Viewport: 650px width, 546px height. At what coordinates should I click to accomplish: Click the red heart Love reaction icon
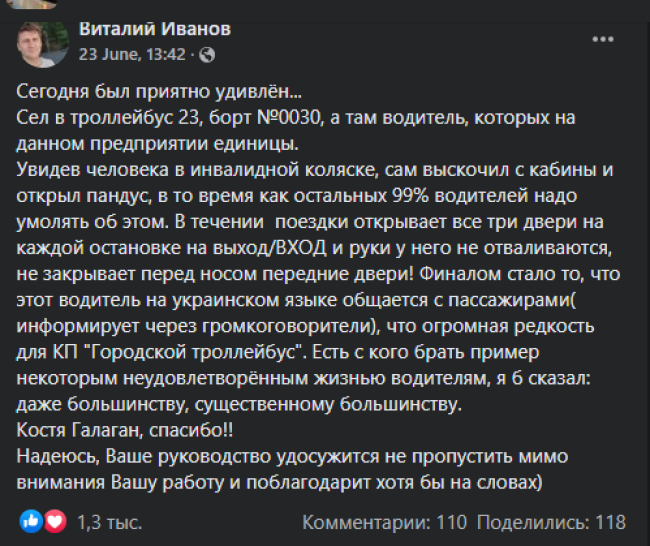pyautogui.click(x=55, y=521)
